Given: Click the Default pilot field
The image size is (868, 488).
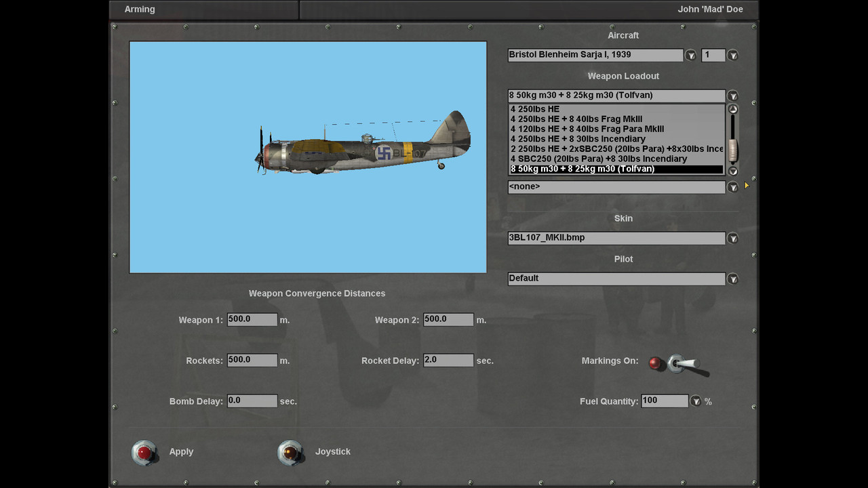Looking at the screenshot, I should pyautogui.click(x=616, y=279).
